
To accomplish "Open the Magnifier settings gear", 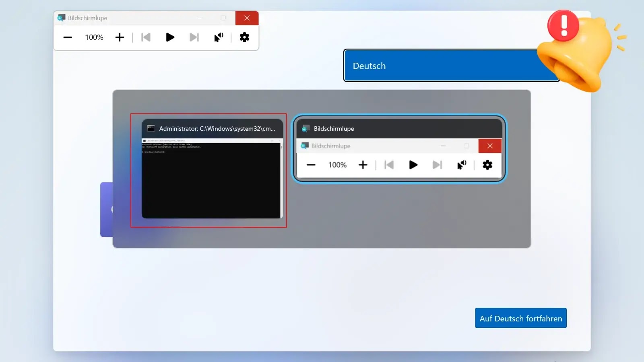I will point(244,37).
